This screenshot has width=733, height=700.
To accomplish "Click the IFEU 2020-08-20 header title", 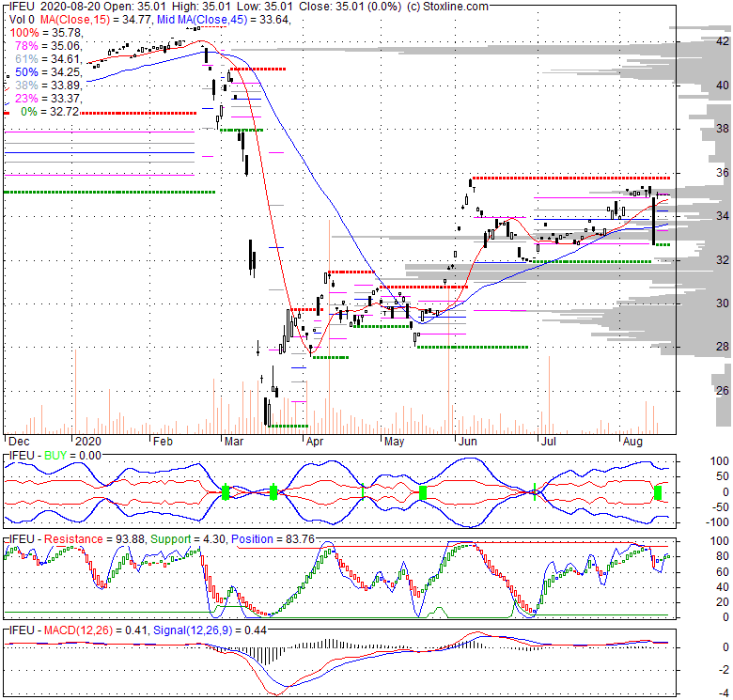I will [x=55, y=7].
